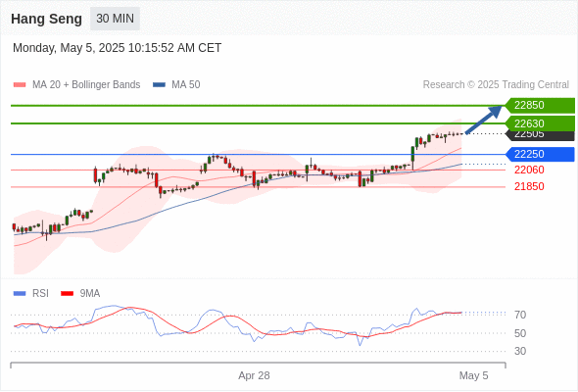Screen dimensions: 578x392
Task: Click the Apr 28 date axis label
Action: [x=254, y=375]
